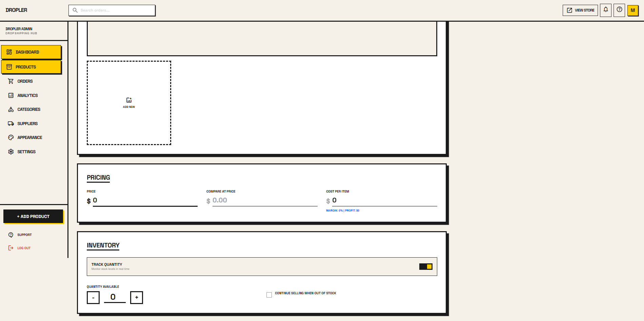Check Continue Selling When Out of Stock
This screenshot has width=644, height=321.
tap(269, 295)
